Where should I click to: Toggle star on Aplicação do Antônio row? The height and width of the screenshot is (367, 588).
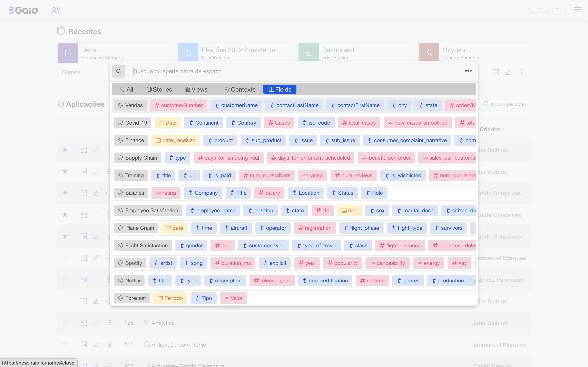[x=65, y=344]
